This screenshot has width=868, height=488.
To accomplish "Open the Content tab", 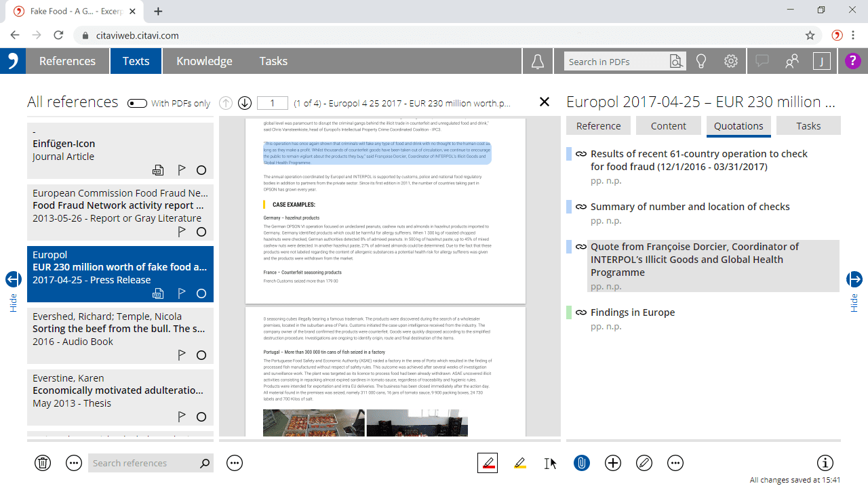I will 668,125.
